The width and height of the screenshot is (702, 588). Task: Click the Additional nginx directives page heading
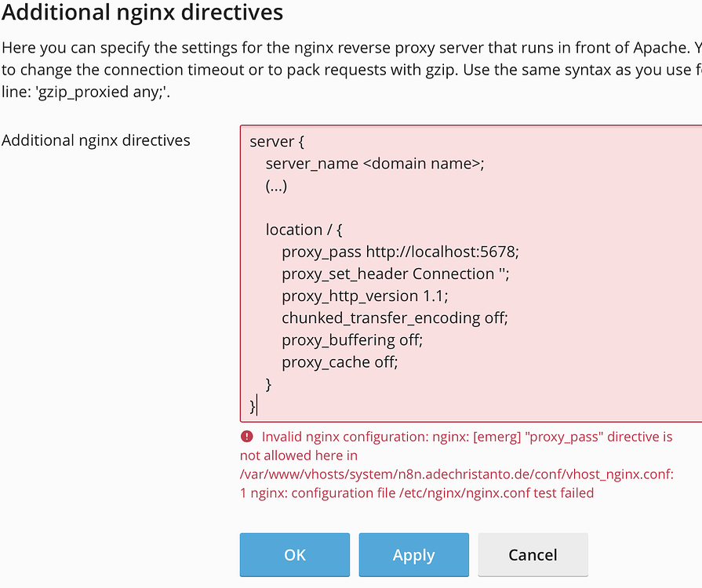coord(143,13)
